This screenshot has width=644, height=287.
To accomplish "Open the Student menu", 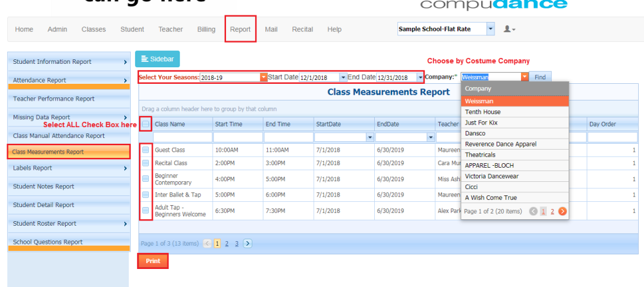I will (132, 29).
